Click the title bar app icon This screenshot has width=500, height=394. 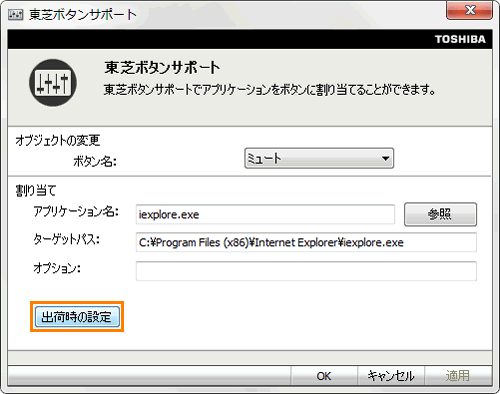(x=16, y=15)
